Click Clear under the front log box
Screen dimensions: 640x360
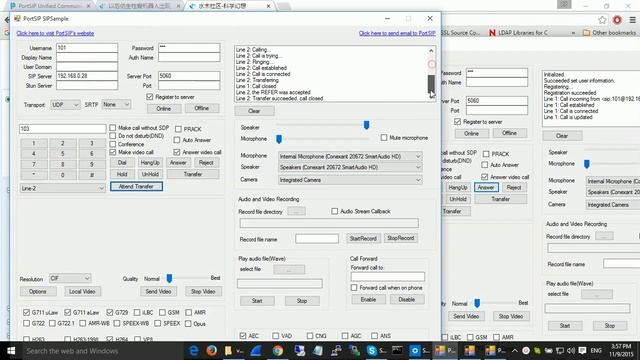coord(254,111)
